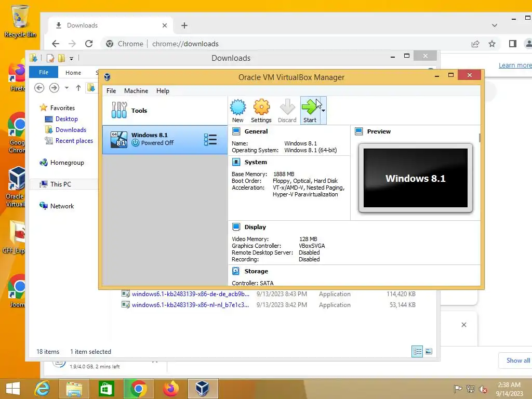Select Favorites in Explorer navigation pane

pos(62,108)
